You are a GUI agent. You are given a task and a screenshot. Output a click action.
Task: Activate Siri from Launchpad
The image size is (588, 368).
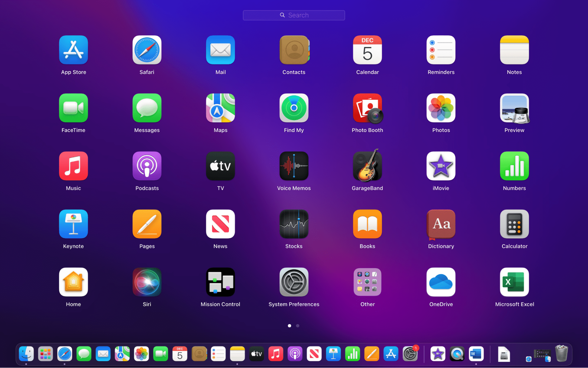[147, 282]
